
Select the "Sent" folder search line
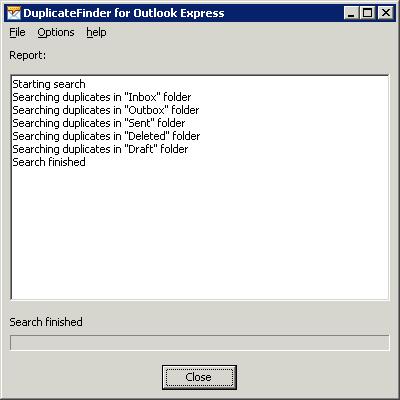point(99,123)
